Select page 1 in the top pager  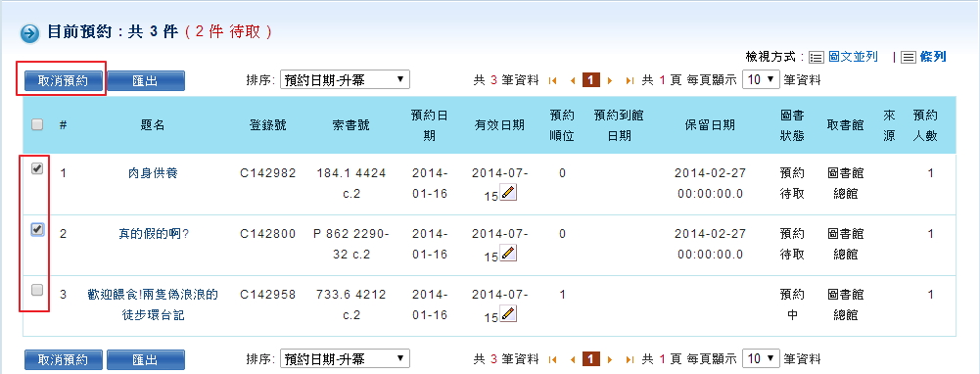(591, 80)
